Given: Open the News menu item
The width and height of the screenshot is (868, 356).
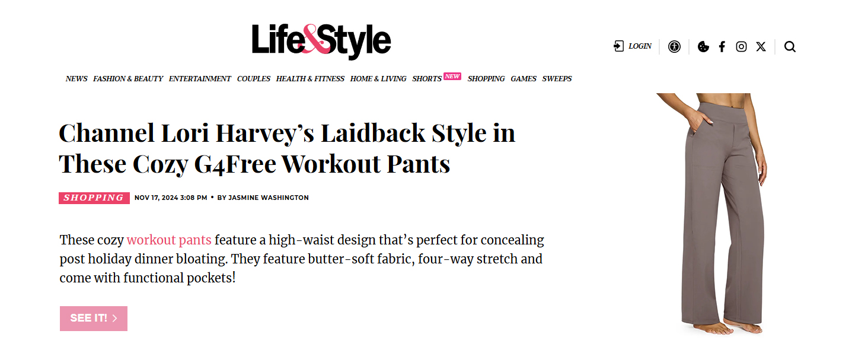Looking at the screenshot, I should click(76, 78).
